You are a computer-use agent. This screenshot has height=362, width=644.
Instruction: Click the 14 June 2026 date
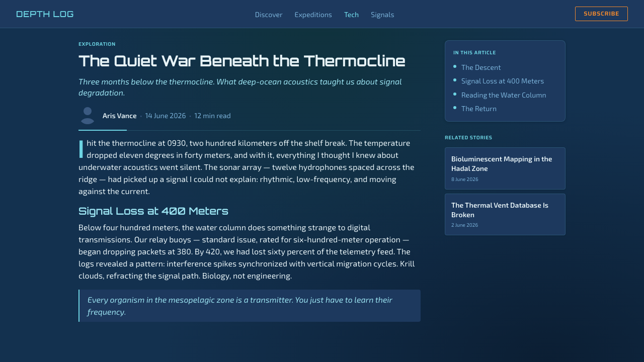point(166,116)
